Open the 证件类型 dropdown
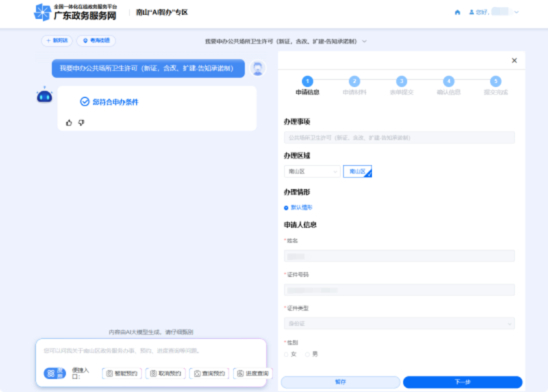548x392 pixels. [399, 323]
